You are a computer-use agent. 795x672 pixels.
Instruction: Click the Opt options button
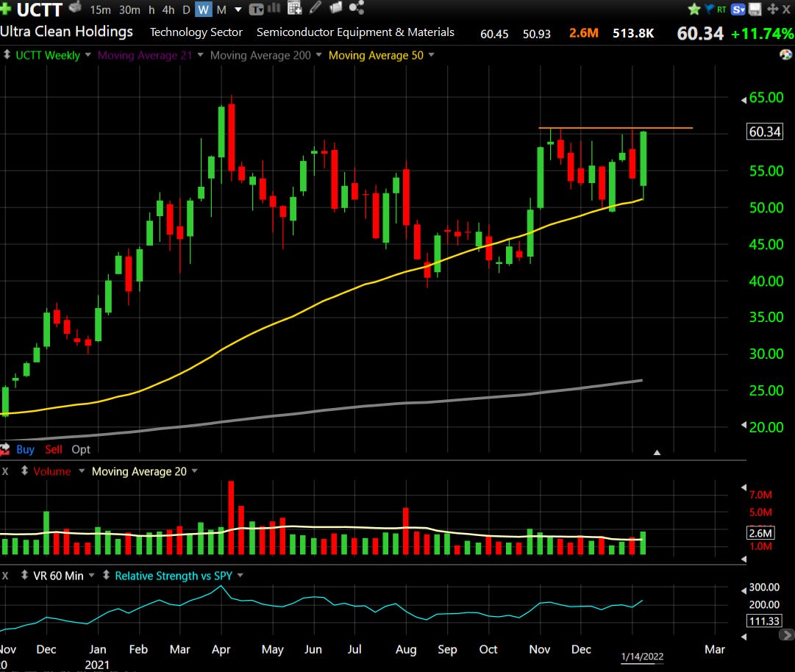(x=81, y=449)
